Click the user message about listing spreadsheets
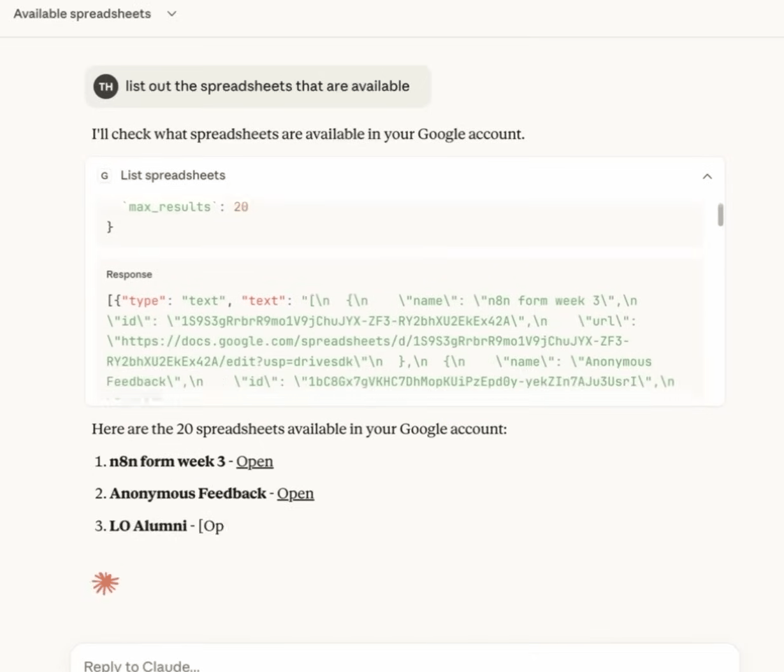The height and width of the screenshot is (672, 784). tap(267, 87)
